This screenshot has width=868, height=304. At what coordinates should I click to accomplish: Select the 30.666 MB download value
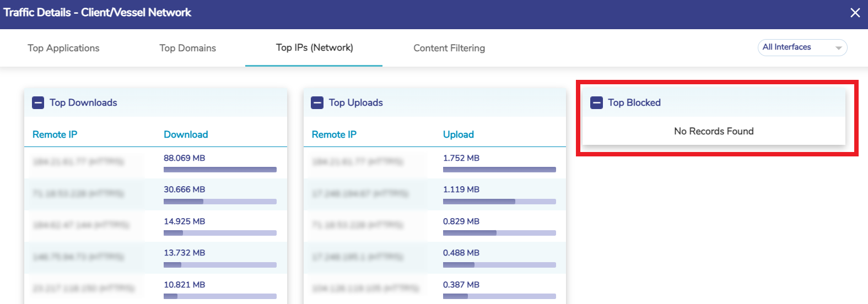pos(184,189)
